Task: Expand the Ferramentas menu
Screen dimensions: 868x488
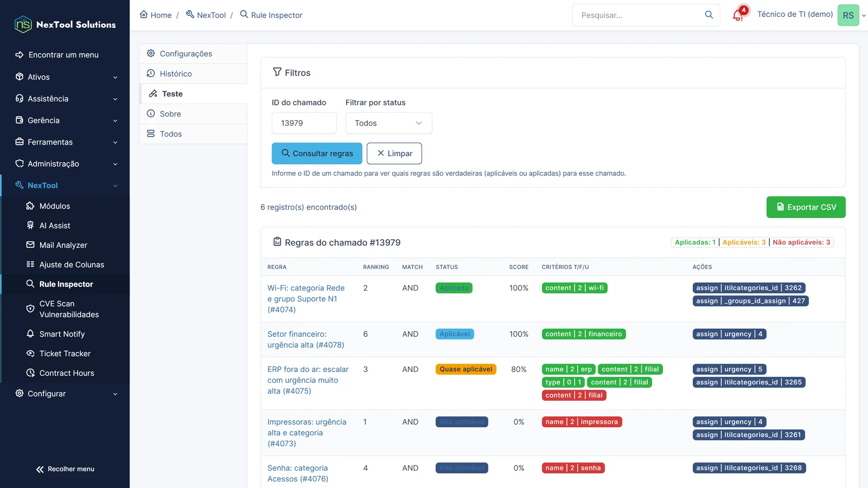Action: pyautogui.click(x=65, y=142)
